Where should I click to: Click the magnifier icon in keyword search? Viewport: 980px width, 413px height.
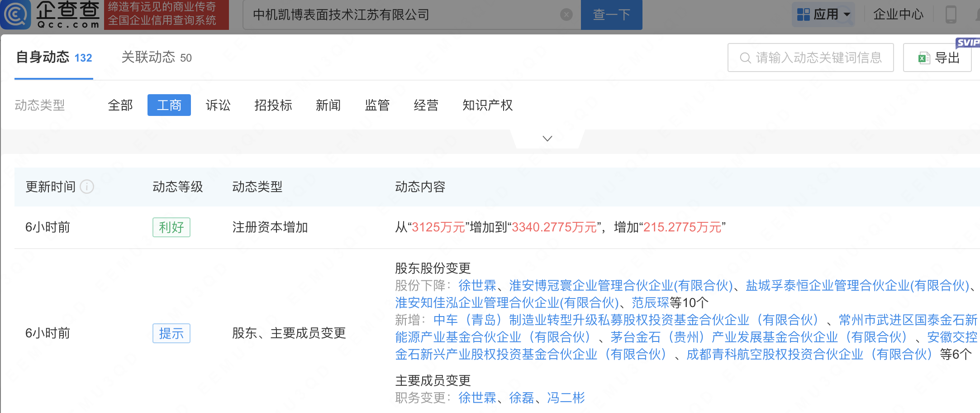click(745, 58)
